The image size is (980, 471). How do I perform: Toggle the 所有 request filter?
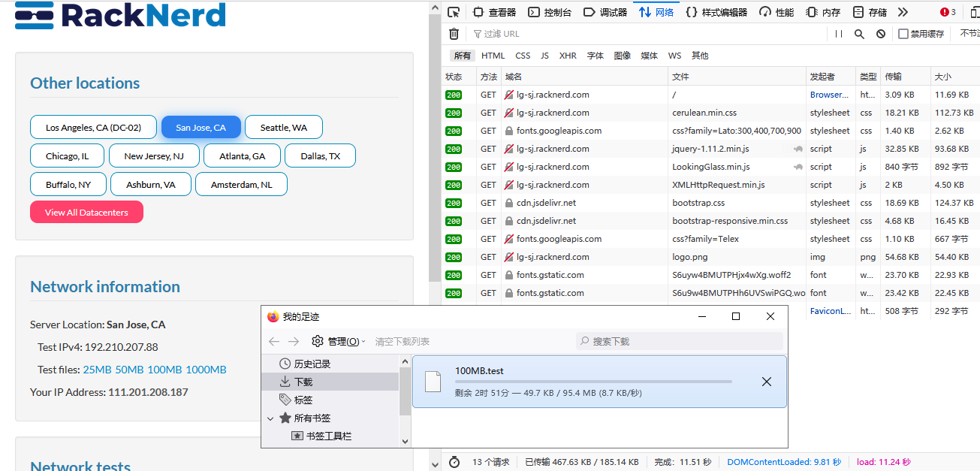point(463,56)
